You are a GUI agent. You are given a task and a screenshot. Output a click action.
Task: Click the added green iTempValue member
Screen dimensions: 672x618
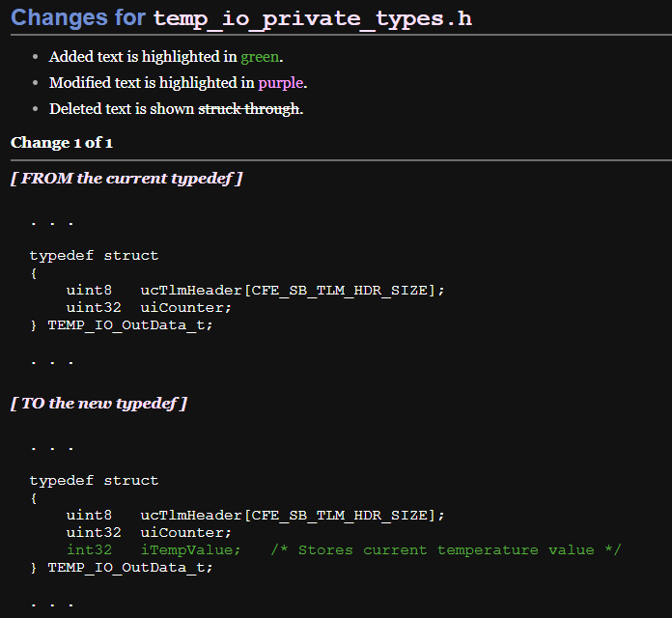coord(190,550)
